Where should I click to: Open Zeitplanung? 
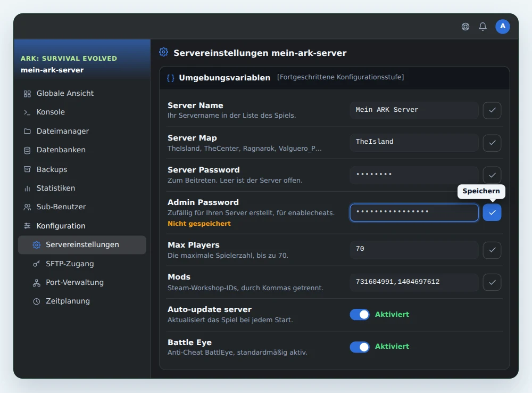pos(82,301)
